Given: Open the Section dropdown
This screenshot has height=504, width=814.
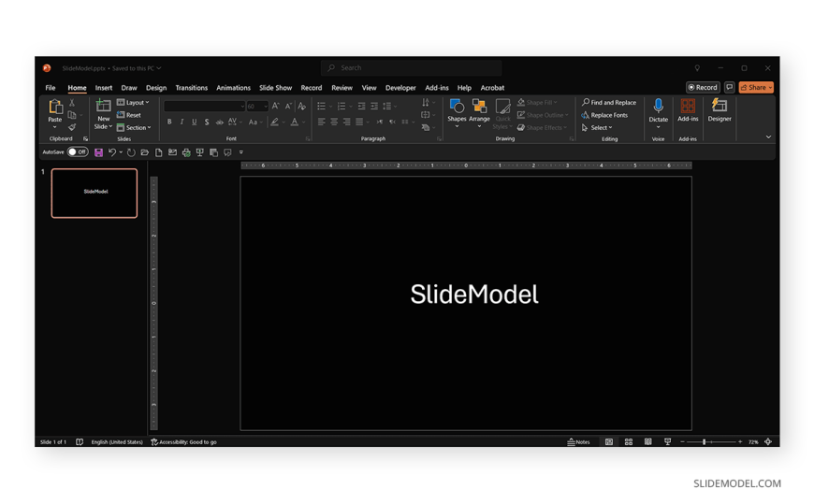Looking at the screenshot, I should pos(134,128).
